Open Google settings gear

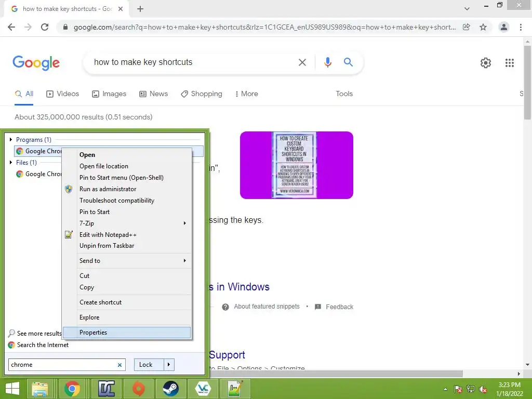pos(486,63)
